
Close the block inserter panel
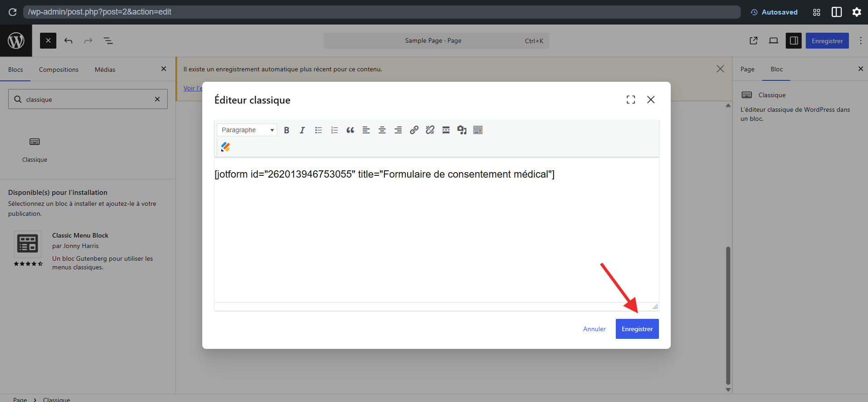164,69
